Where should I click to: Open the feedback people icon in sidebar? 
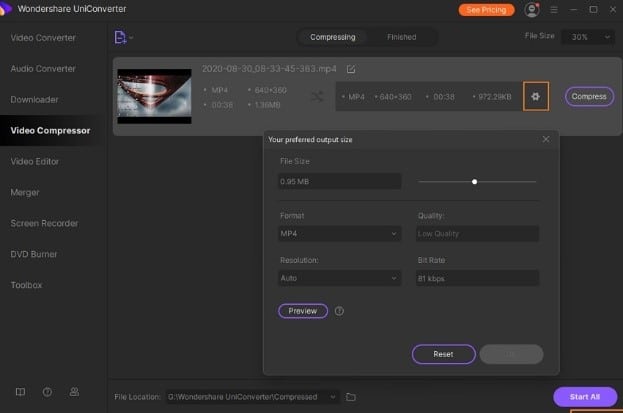click(x=73, y=391)
